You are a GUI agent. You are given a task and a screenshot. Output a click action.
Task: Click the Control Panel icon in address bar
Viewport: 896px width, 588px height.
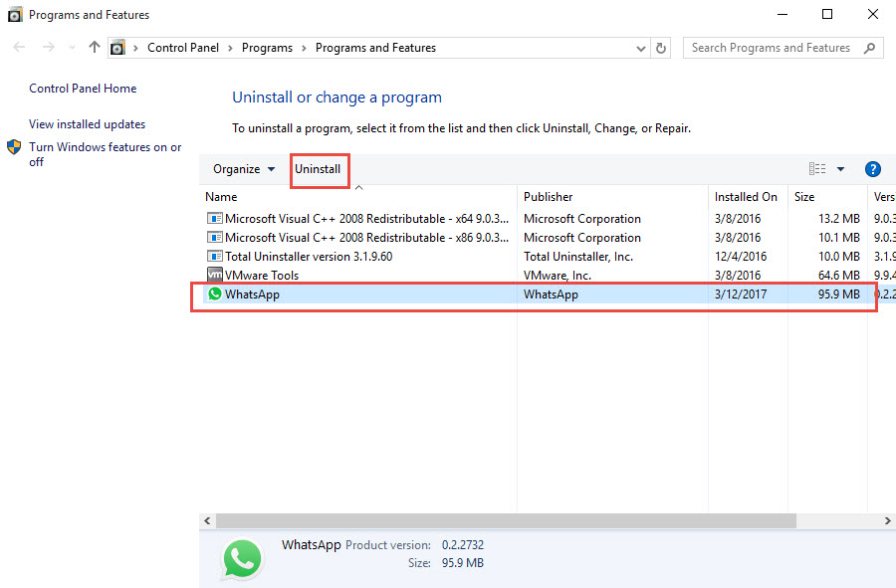pyautogui.click(x=117, y=48)
